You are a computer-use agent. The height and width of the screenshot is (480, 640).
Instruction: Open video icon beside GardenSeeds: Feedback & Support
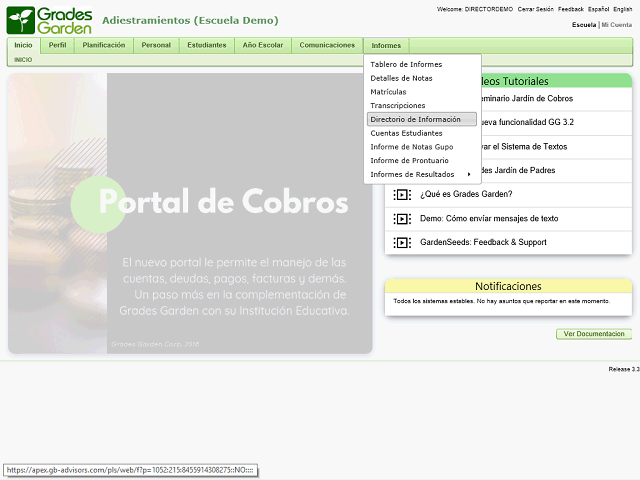click(x=402, y=243)
